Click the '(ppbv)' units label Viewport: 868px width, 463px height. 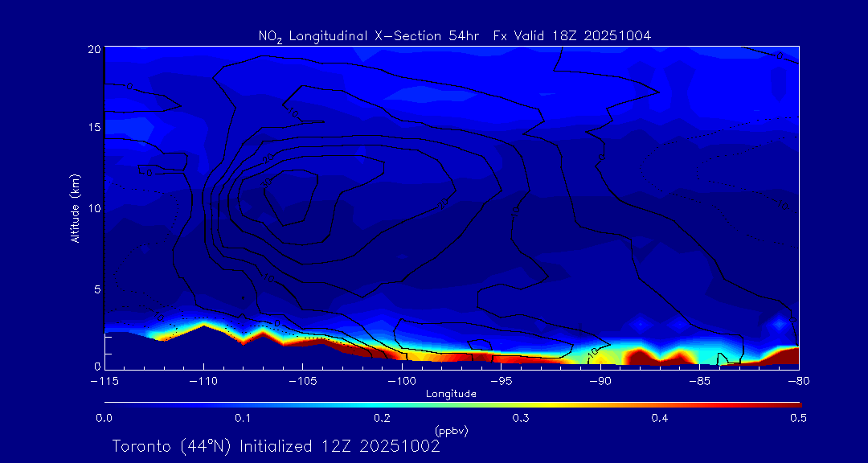click(452, 432)
